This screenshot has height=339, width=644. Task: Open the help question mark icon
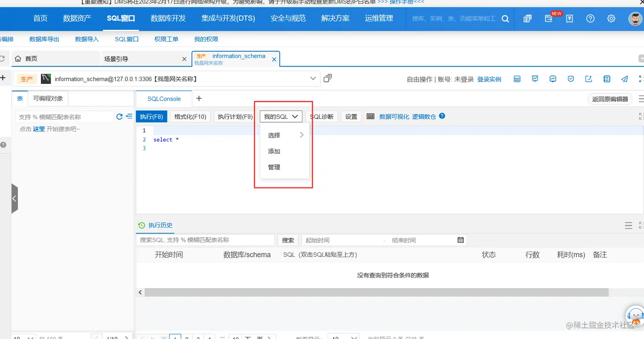pyautogui.click(x=590, y=18)
